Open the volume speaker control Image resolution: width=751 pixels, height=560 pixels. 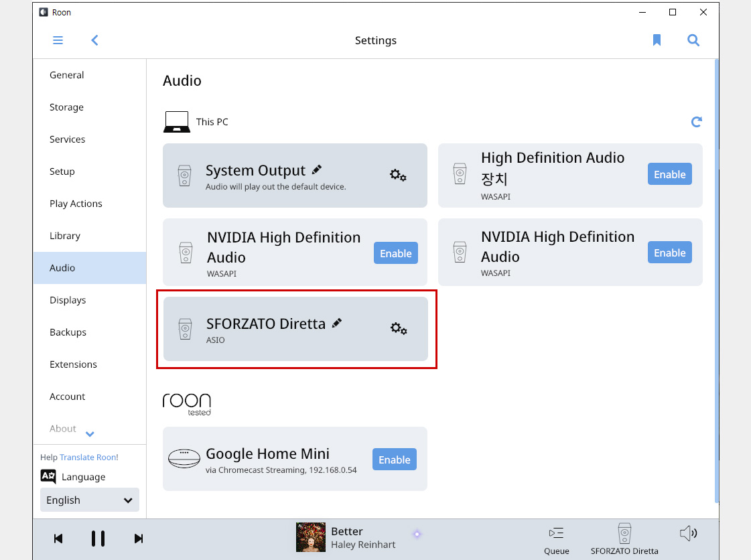(x=688, y=533)
